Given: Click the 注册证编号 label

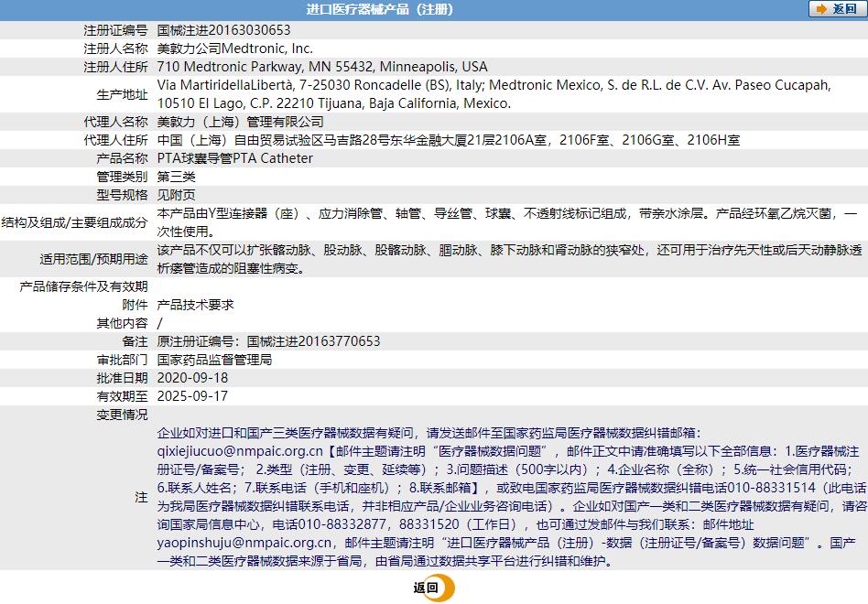Looking at the screenshot, I should click(115, 30).
